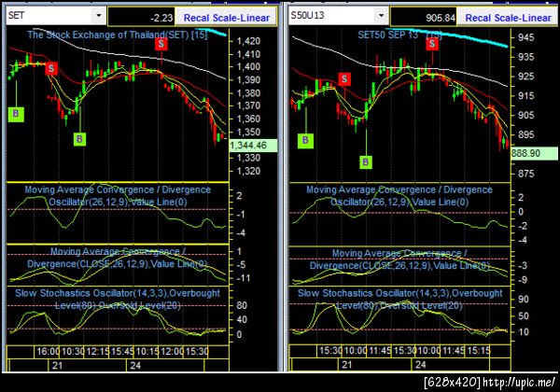Click the MACD (CLOSE,26,12,9) title on S50U13 chart
Image resolution: width=560 pixels, height=392 pixels.
point(399,259)
